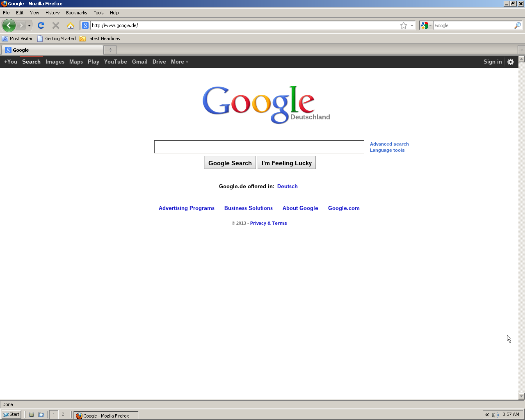Click the Firefox Back arrow button

(x=9, y=25)
